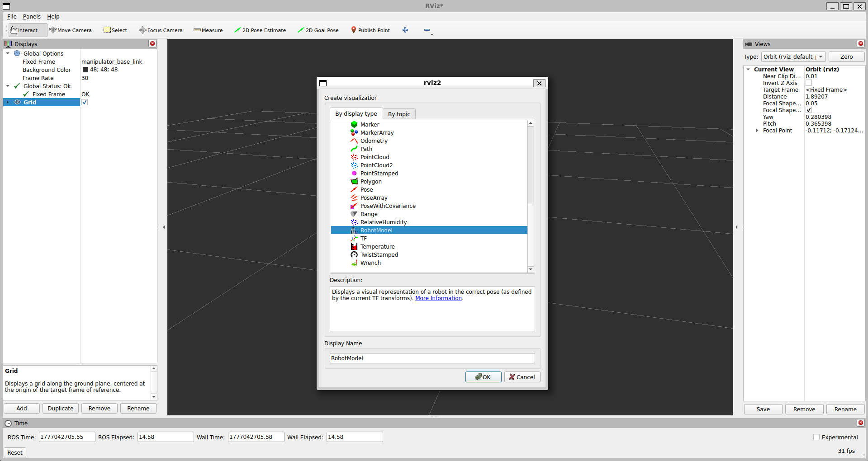This screenshot has width=868, height=461.
Task: Activate the Measure tool
Action: pyautogui.click(x=208, y=30)
